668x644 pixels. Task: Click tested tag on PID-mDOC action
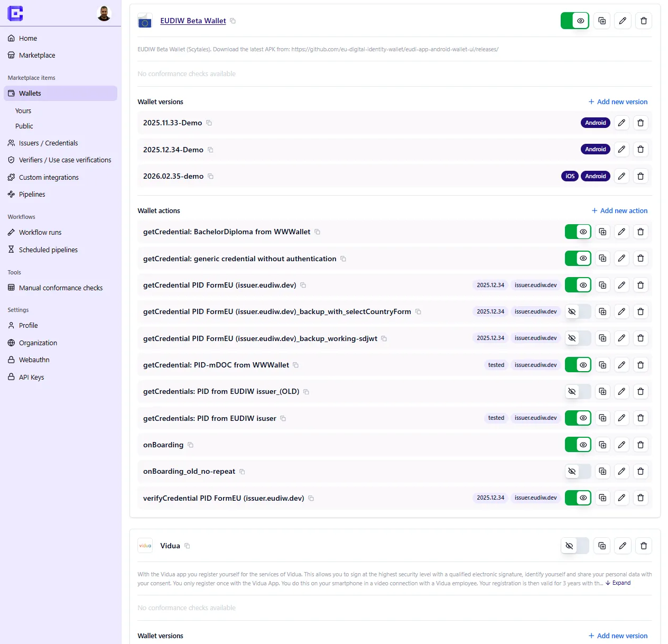pos(496,365)
